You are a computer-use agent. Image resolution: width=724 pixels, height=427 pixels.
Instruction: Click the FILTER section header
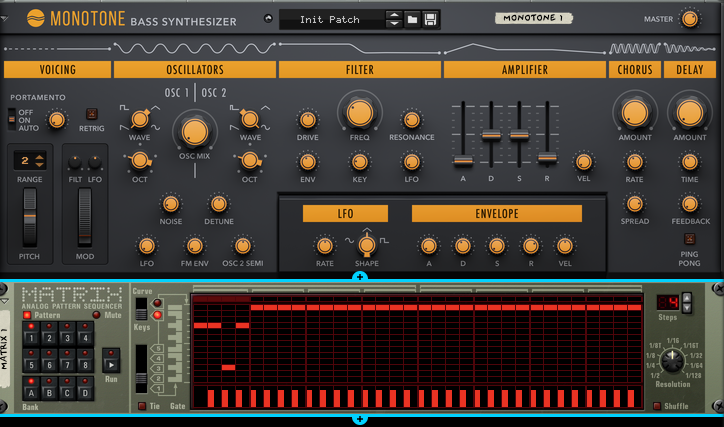click(360, 70)
